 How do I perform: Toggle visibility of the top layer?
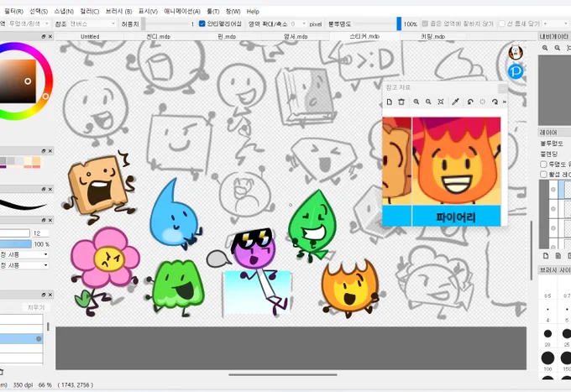[553, 190]
